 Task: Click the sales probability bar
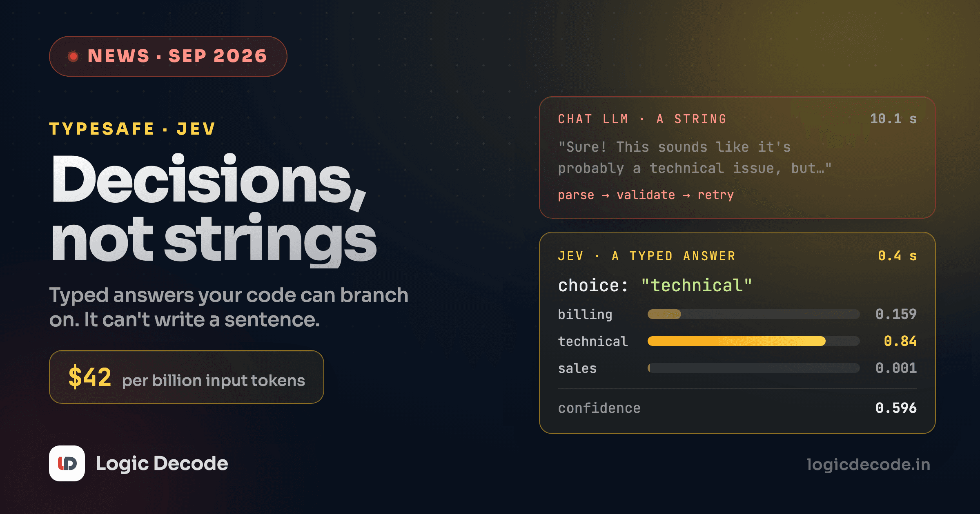click(x=754, y=368)
